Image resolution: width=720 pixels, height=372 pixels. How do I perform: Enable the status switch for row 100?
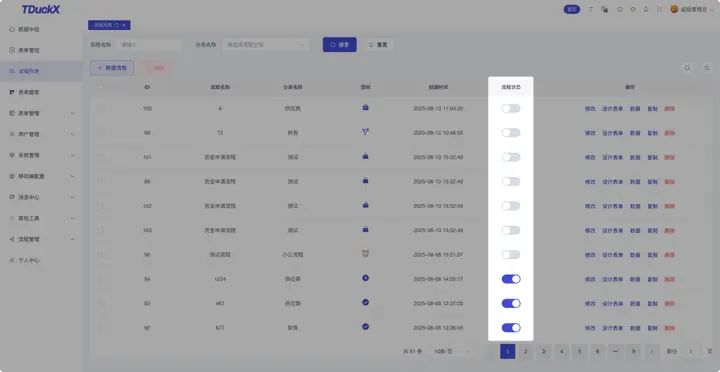click(511, 108)
